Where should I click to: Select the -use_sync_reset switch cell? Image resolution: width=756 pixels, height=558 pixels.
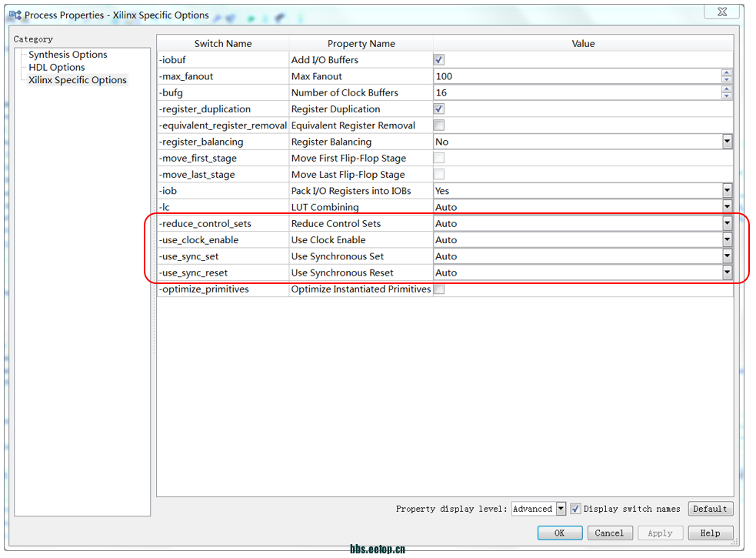tap(223, 272)
